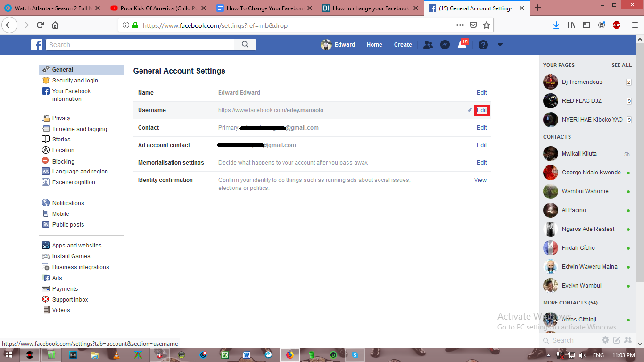
Task: Open Your Facebook information settings
Action: 71,95
